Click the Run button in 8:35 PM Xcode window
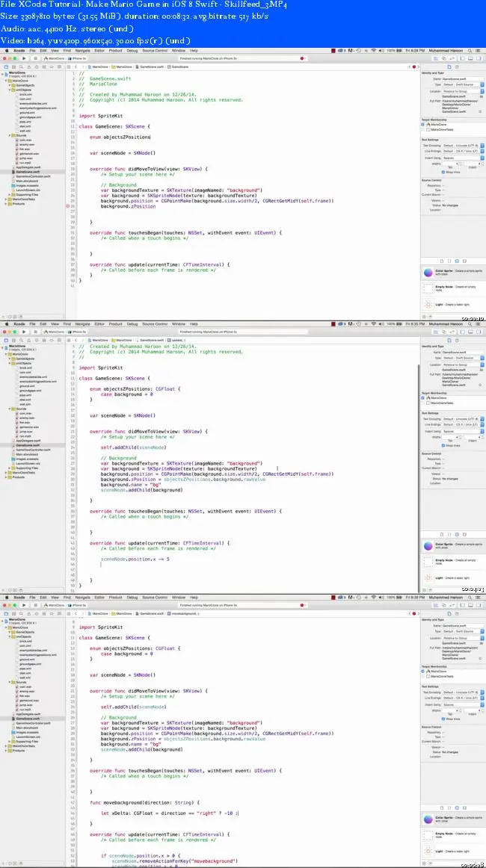486x868 pixels. click(x=24, y=332)
